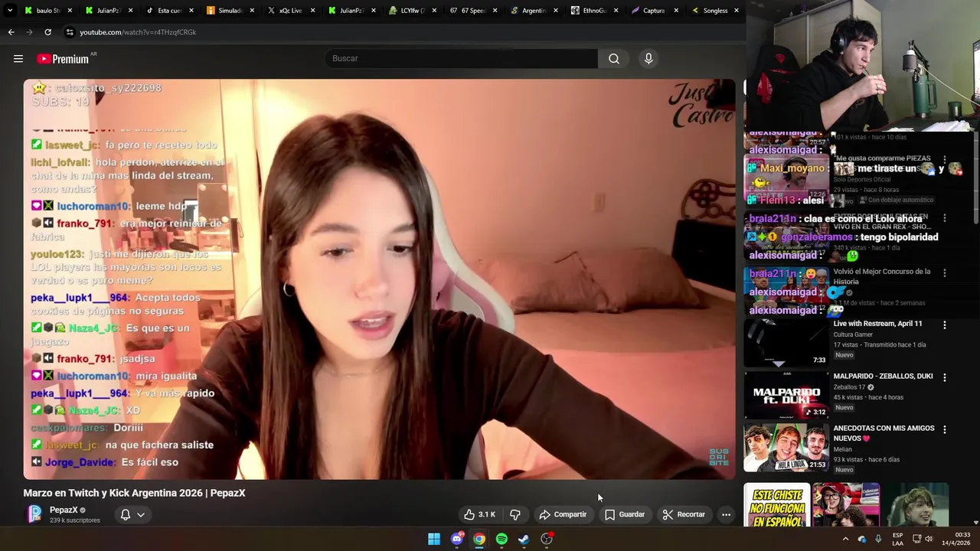Open ESP LAA language selector
Image resolution: width=980 pixels, height=551 pixels.
coord(898,539)
